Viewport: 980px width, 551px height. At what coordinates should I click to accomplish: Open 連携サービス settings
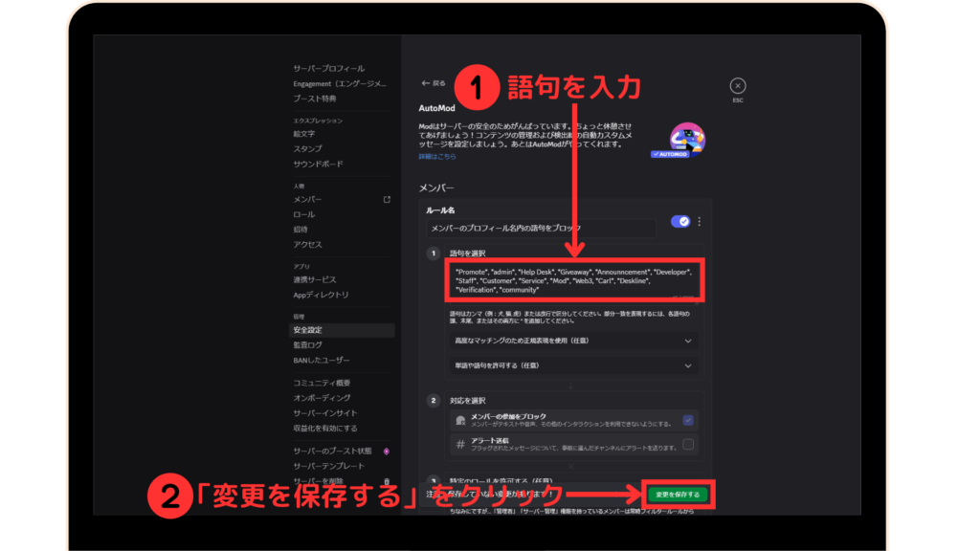point(315,279)
